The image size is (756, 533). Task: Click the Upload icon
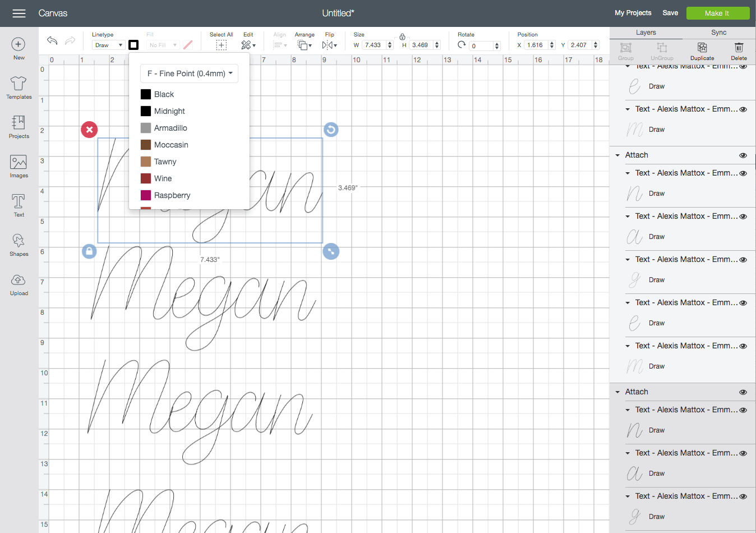pyautogui.click(x=19, y=284)
